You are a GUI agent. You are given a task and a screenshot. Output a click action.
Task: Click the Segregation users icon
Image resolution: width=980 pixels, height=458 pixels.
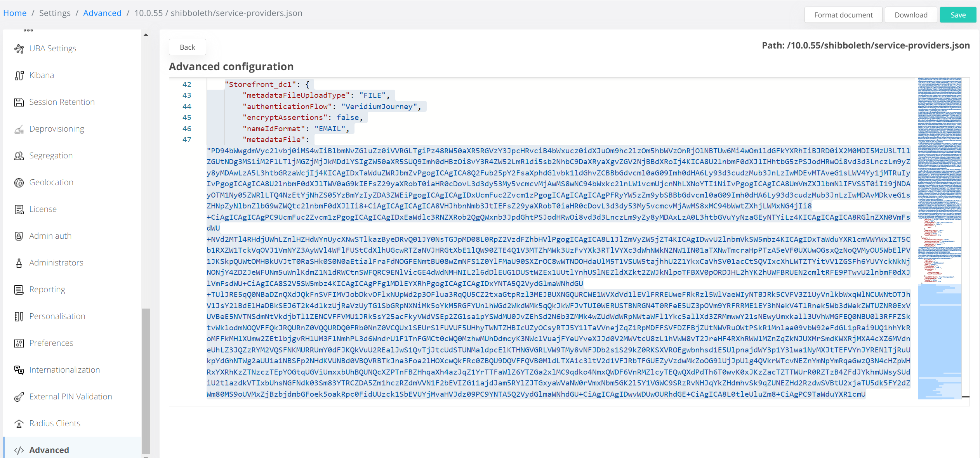(x=19, y=156)
